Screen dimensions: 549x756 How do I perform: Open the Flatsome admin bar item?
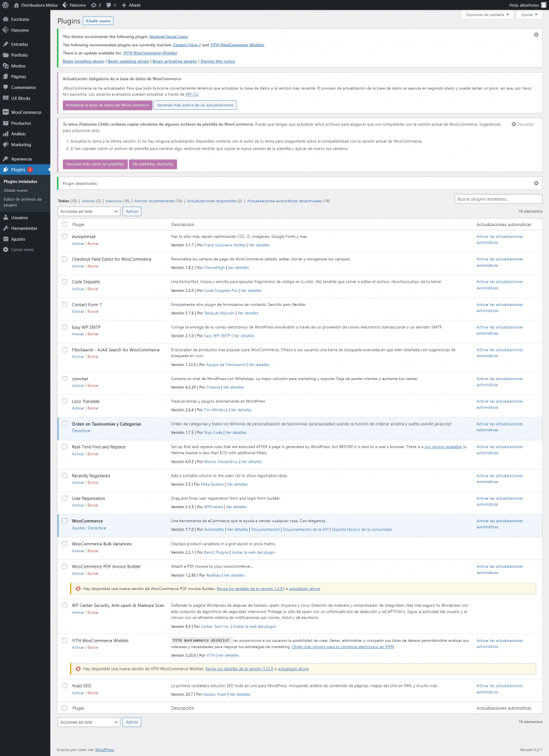74,5
